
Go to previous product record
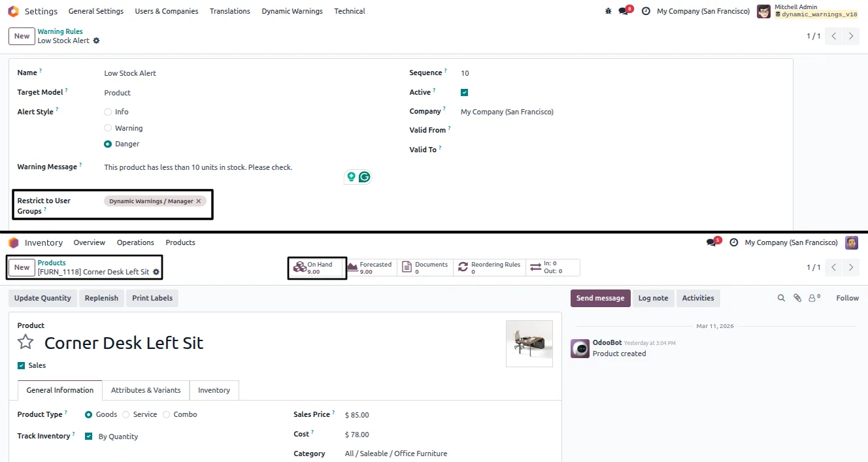point(833,267)
